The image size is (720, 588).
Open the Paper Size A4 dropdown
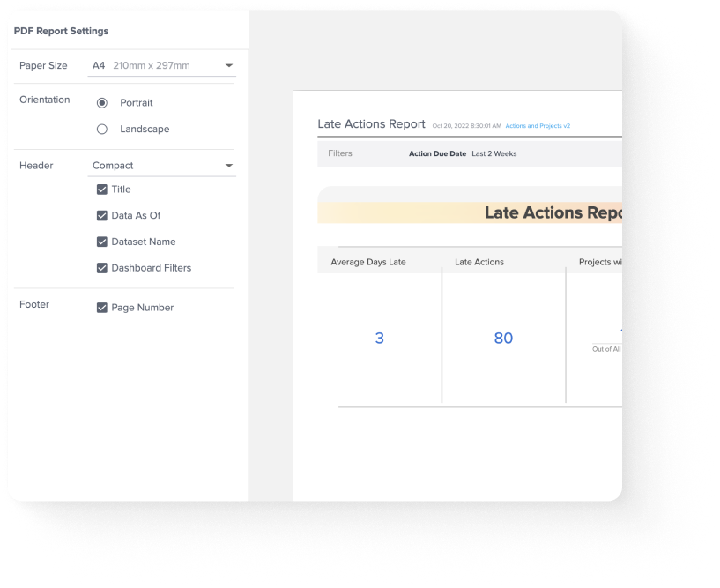tap(161, 66)
